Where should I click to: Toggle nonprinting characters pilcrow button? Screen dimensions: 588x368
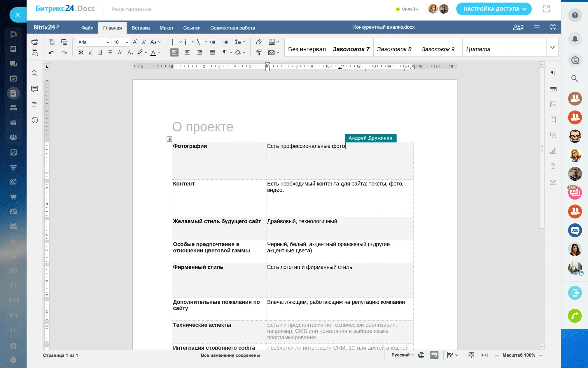(225, 53)
